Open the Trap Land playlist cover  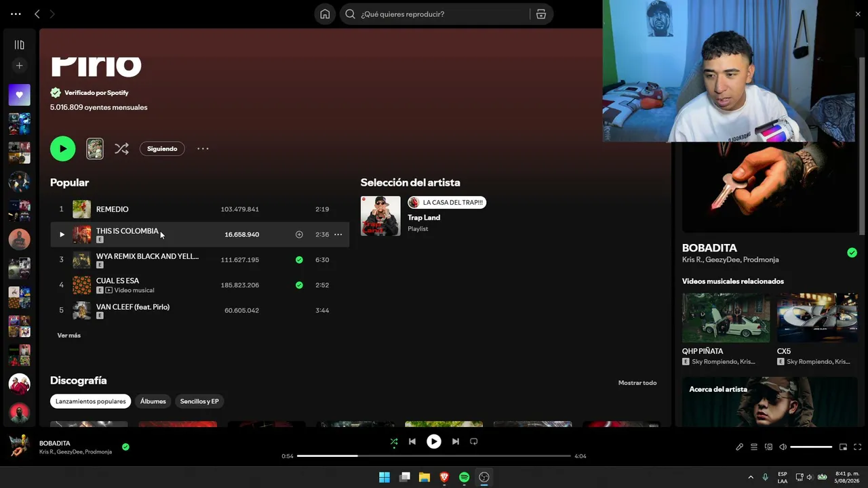coord(380,216)
